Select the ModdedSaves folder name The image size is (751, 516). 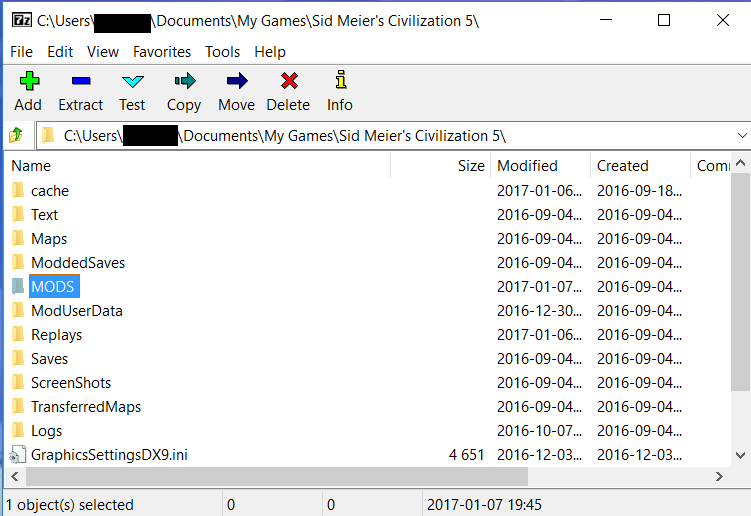pos(78,263)
